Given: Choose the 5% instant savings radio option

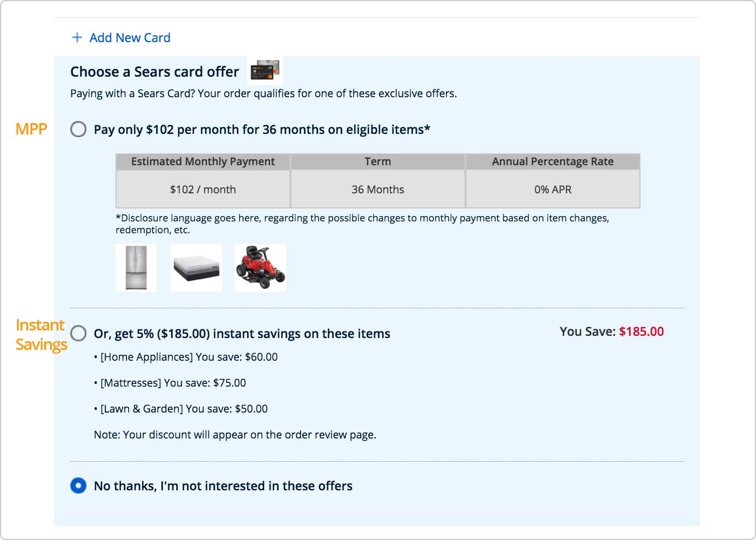Looking at the screenshot, I should point(78,333).
